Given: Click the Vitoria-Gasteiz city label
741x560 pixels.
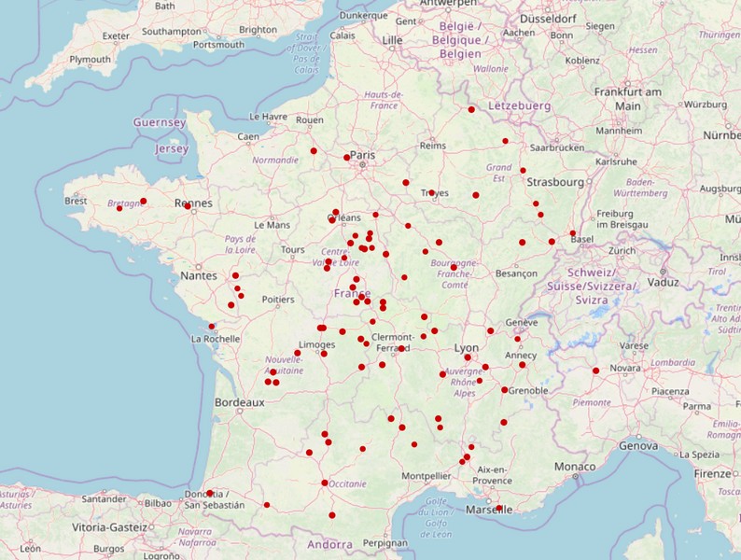Looking at the screenshot, I should point(109,527).
